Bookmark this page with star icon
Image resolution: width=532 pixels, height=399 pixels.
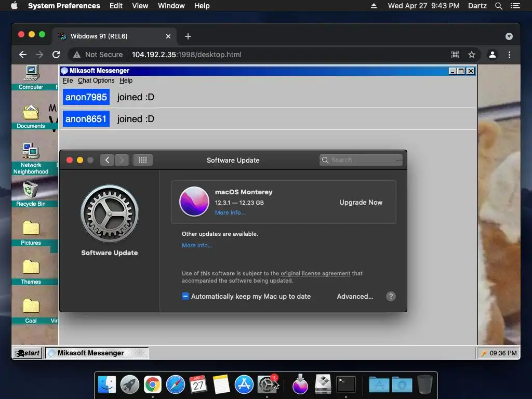click(x=472, y=55)
